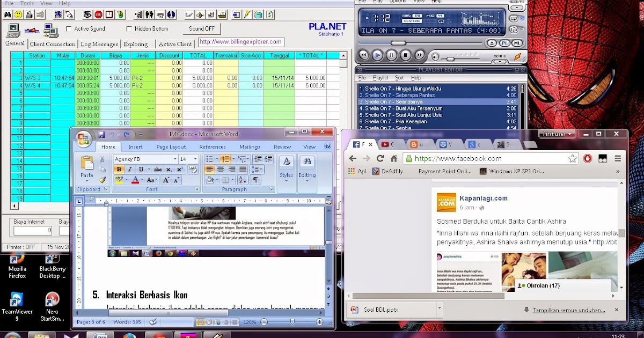Viewport: 644px width, 338px height.
Task: Cut selection with Word scissors icon
Action: click(x=102, y=159)
